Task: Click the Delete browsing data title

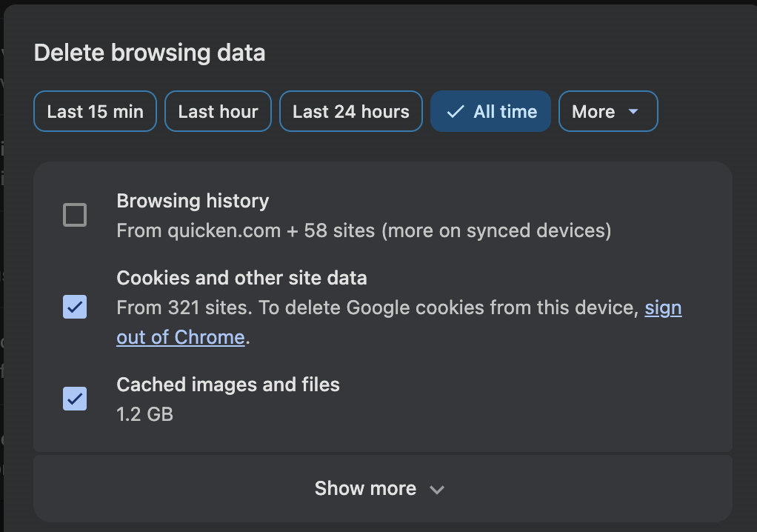Action: coord(150,53)
